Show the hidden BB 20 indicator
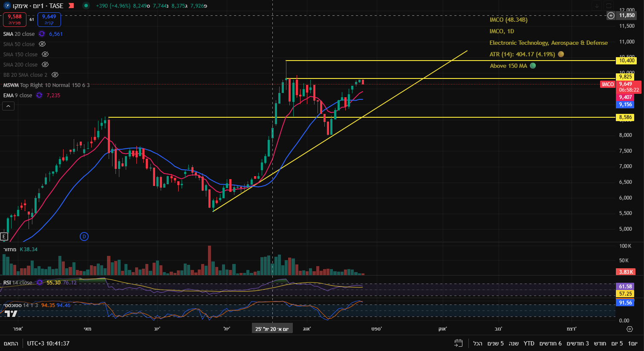 tap(55, 75)
